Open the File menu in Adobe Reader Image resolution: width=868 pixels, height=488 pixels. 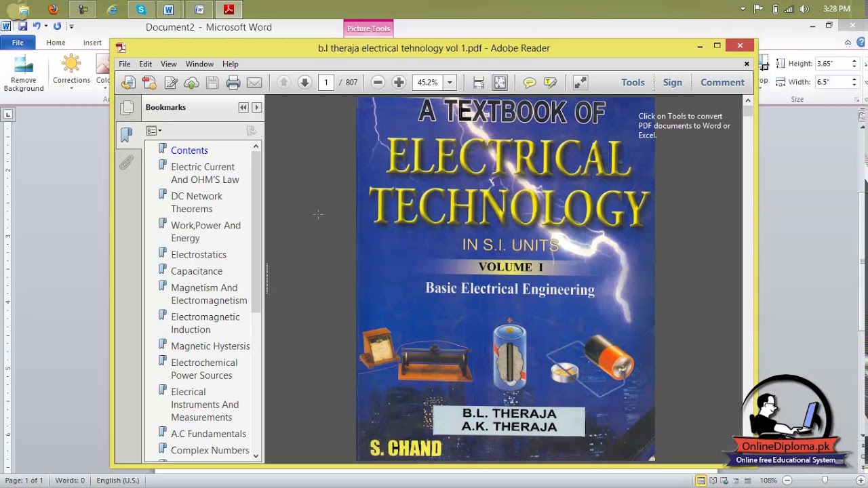point(125,64)
